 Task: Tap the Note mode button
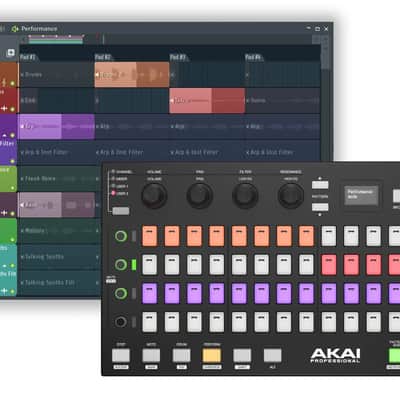click(x=151, y=355)
